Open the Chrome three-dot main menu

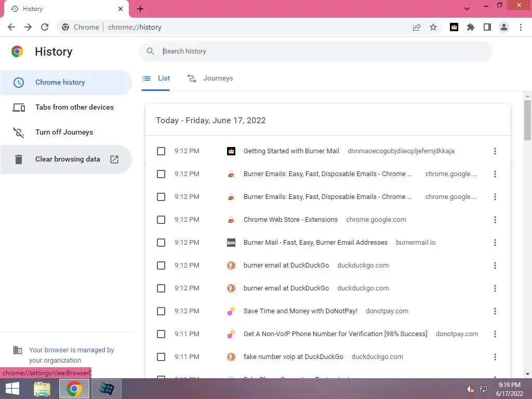(521, 27)
